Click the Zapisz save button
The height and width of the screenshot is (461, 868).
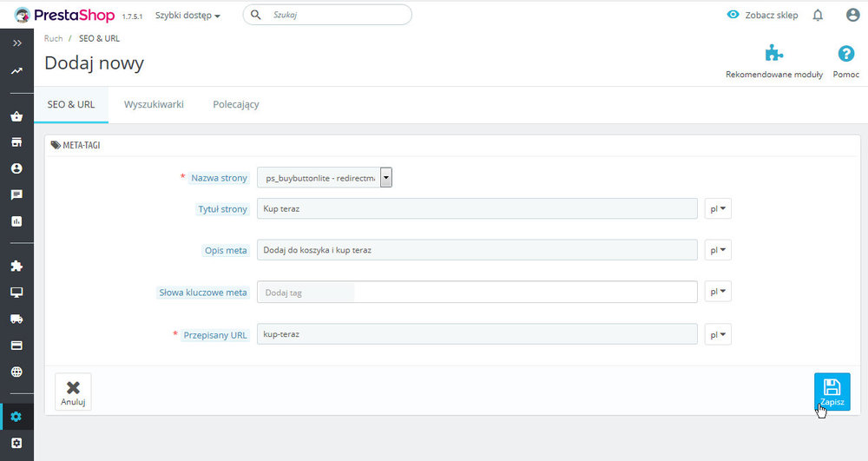click(832, 392)
